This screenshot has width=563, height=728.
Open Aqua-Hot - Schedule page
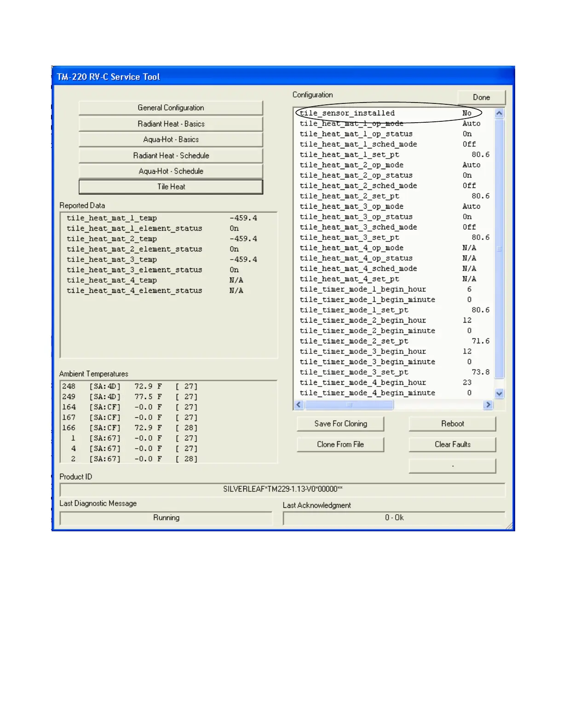pos(171,171)
